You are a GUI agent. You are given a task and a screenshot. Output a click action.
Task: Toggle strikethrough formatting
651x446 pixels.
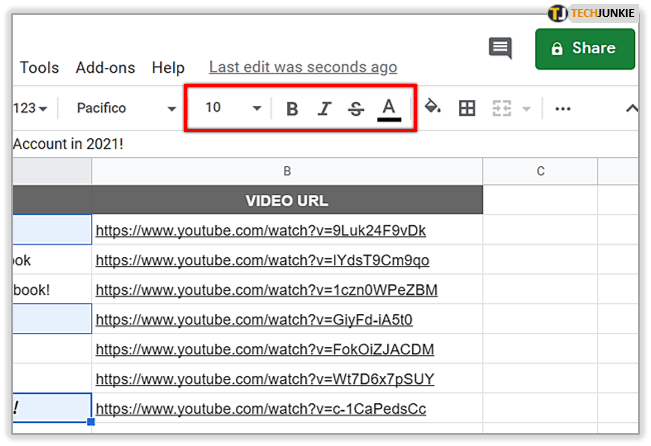point(356,108)
